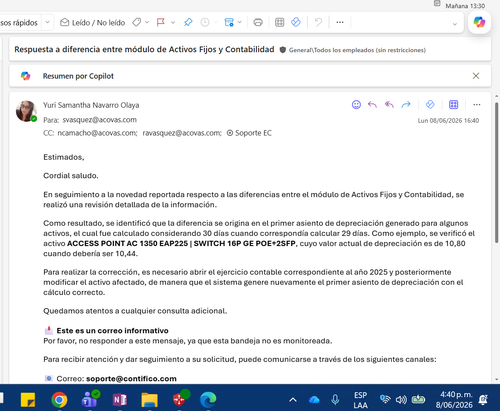The height and width of the screenshot is (411, 500).
Task: Open File Explorer from the taskbar
Action: click(x=149, y=400)
